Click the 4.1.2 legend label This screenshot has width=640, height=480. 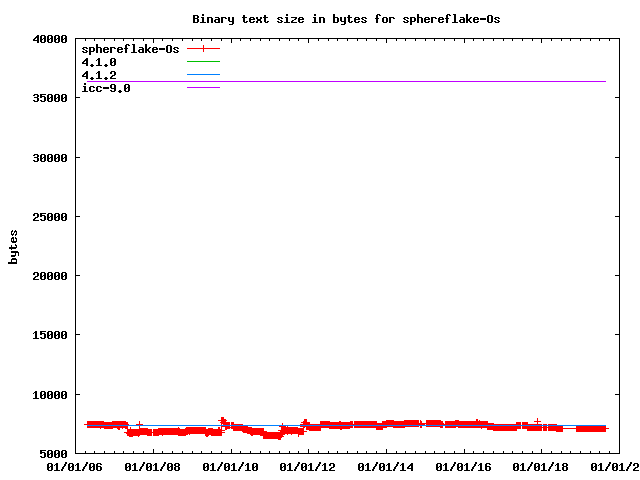pos(99,75)
